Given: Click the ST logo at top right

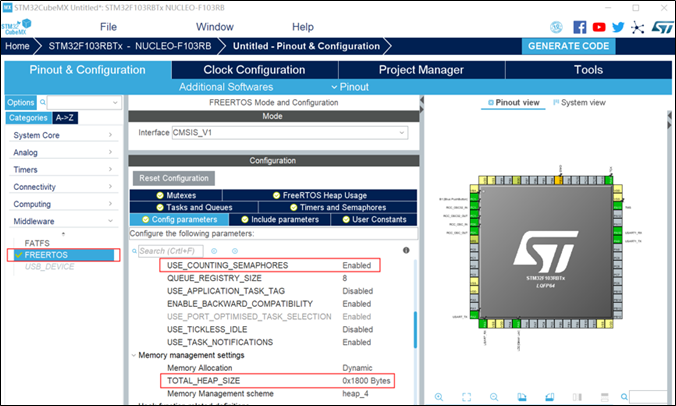Looking at the screenshot, I should (662, 27).
